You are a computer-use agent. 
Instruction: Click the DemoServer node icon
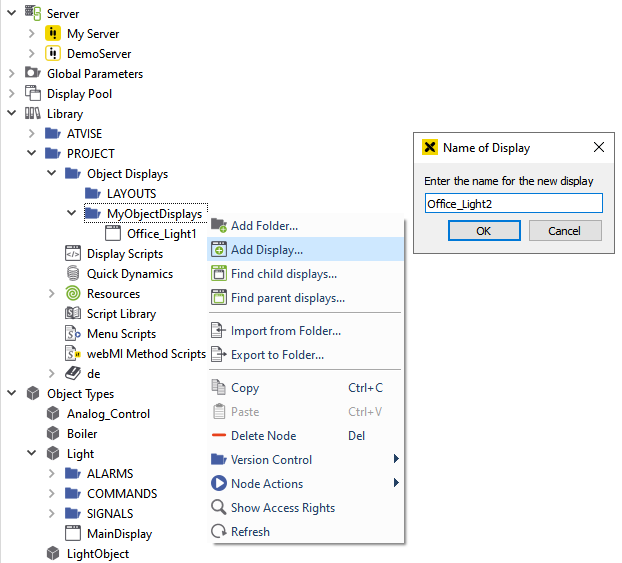[x=53, y=54]
